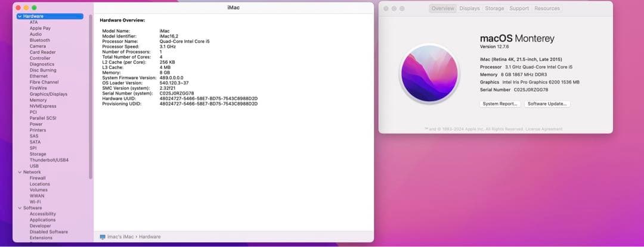This screenshot has width=644, height=247.
Task: Collapse the Software section disclosure triangle
Action: 20,208
